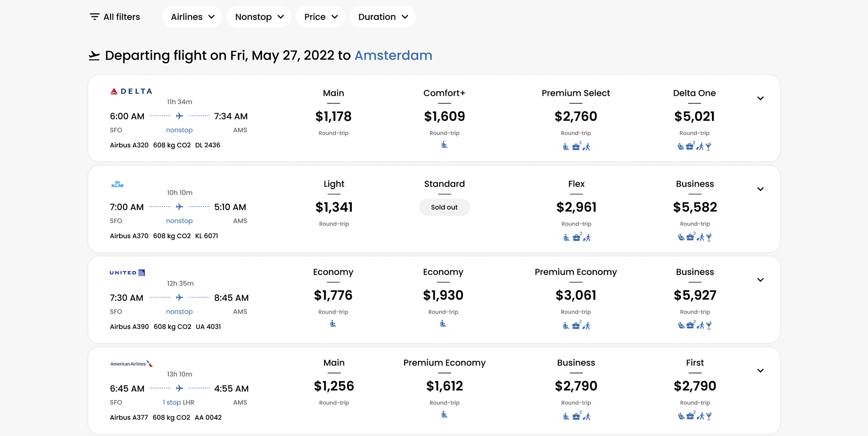Click the American Airlines logo
The image size is (868, 436).
coord(131,363)
